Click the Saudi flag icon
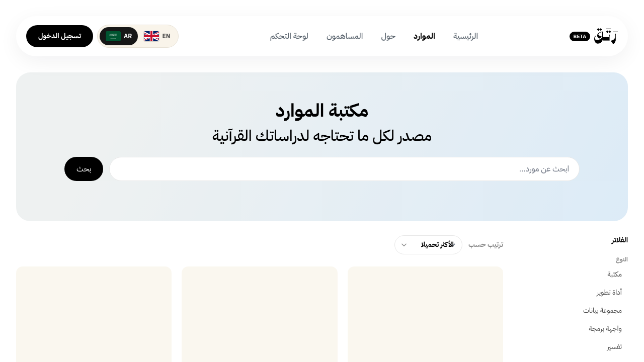Viewport: 644px width, 362px height. (113, 36)
